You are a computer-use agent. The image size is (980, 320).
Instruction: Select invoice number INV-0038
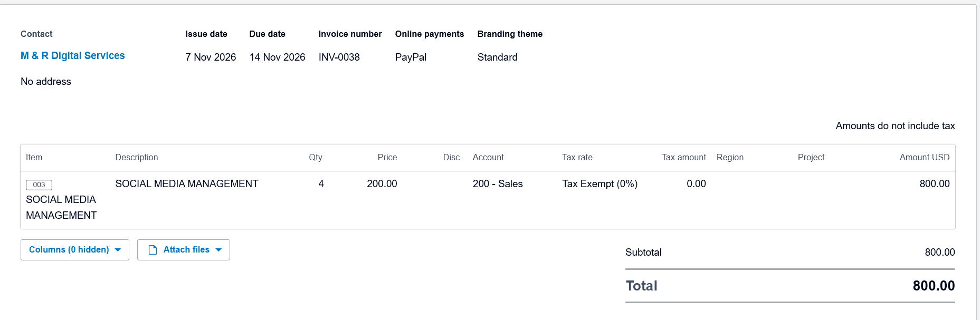click(x=339, y=57)
